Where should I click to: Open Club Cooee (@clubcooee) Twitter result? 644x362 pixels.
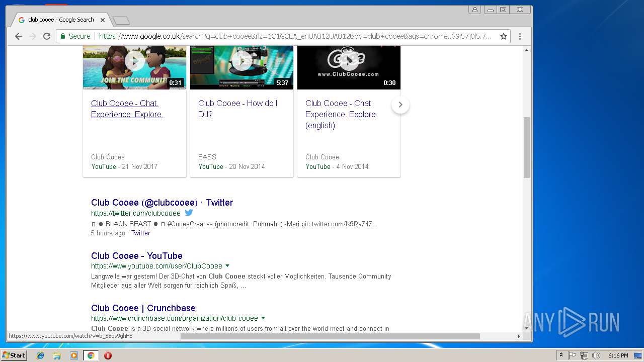point(162,203)
